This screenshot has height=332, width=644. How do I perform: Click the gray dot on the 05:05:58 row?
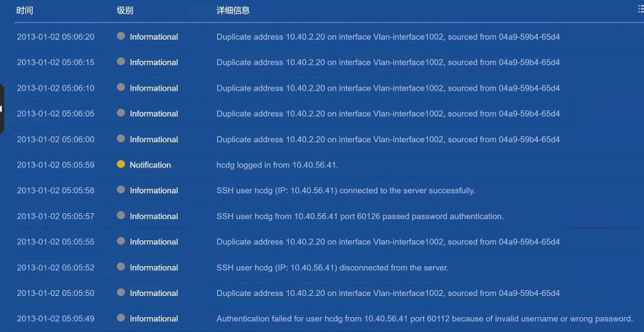tap(121, 190)
